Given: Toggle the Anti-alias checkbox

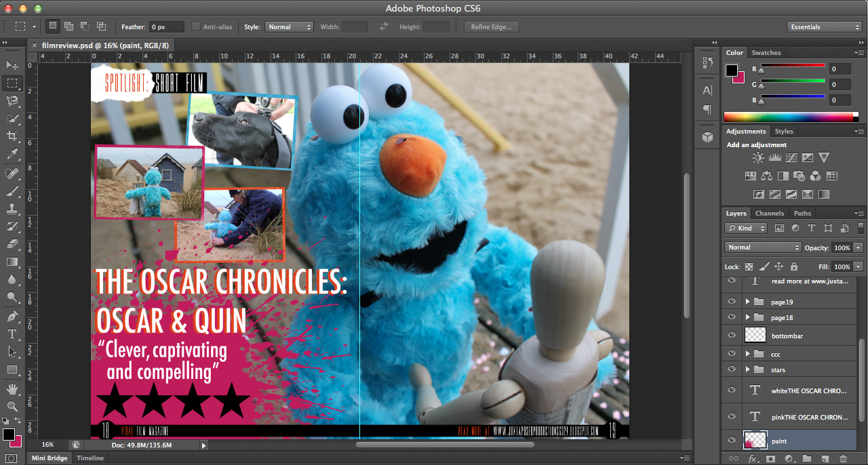Looking at the screenshot, I should [196, 27].
